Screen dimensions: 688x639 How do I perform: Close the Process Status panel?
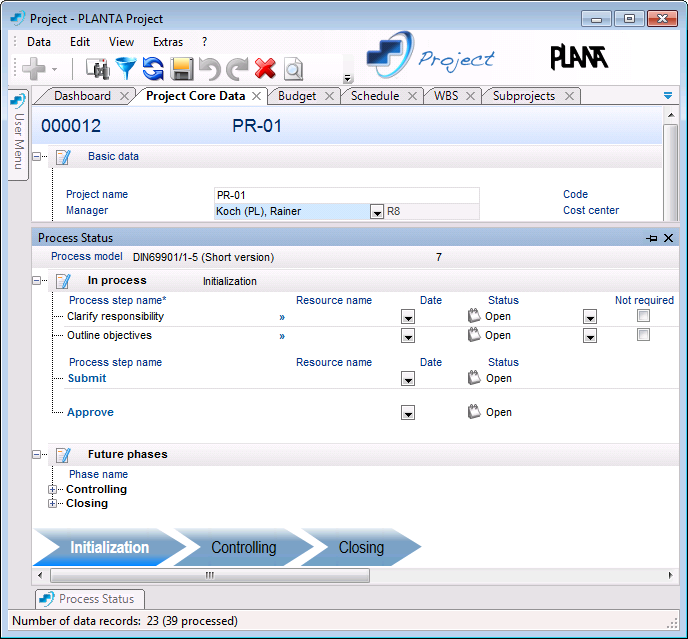(x=668, y=238)
